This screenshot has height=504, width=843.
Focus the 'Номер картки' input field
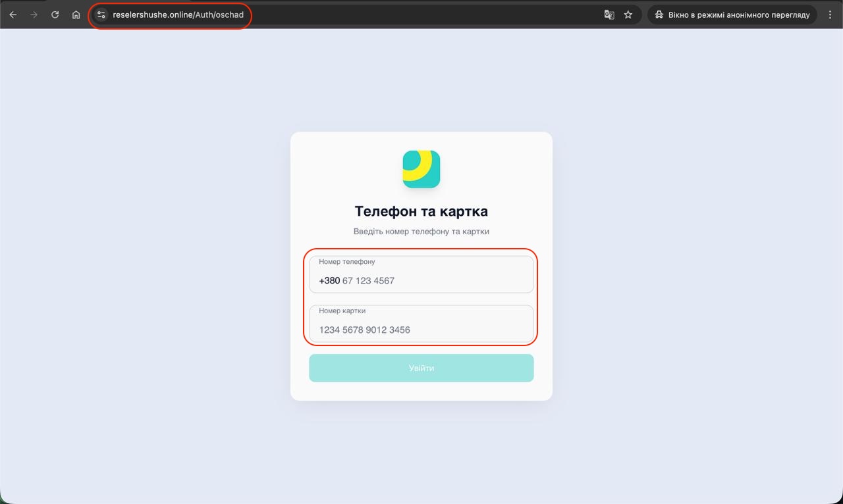421,330
